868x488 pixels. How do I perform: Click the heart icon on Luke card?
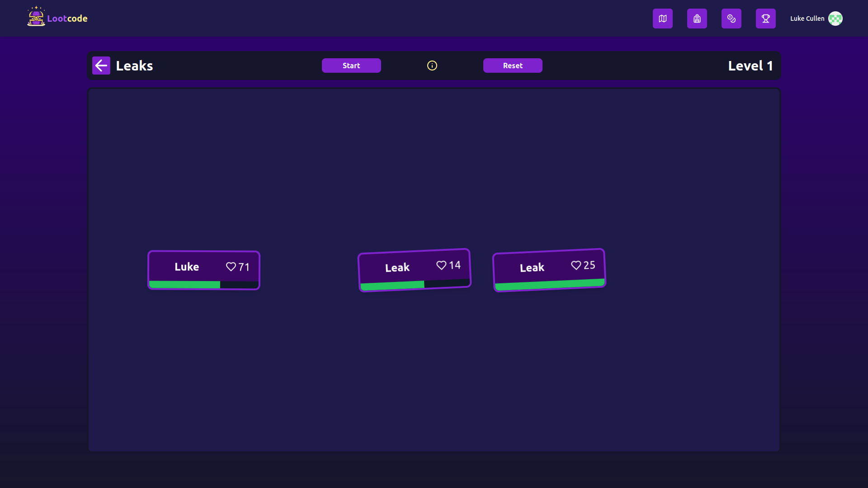231,267
